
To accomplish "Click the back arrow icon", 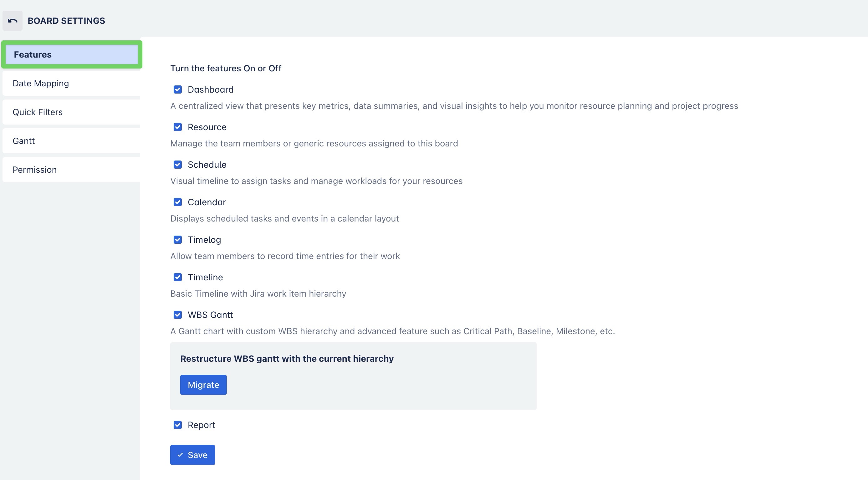I will click(13, 21).
